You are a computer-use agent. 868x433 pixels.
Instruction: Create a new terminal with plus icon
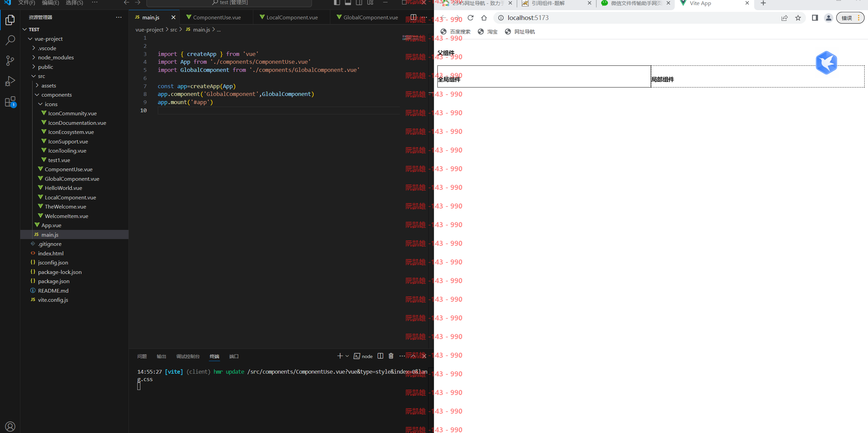tap(340, 356)
